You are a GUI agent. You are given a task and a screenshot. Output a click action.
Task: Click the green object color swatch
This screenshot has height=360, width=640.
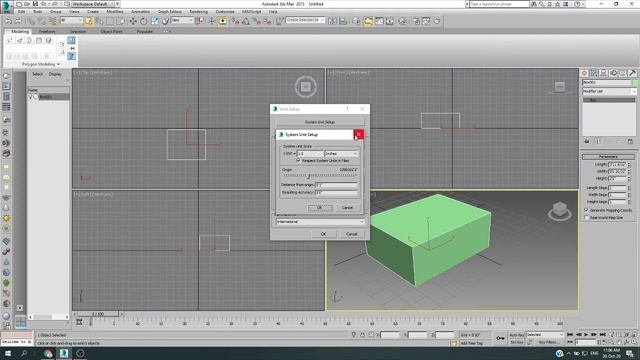point(635,82)
